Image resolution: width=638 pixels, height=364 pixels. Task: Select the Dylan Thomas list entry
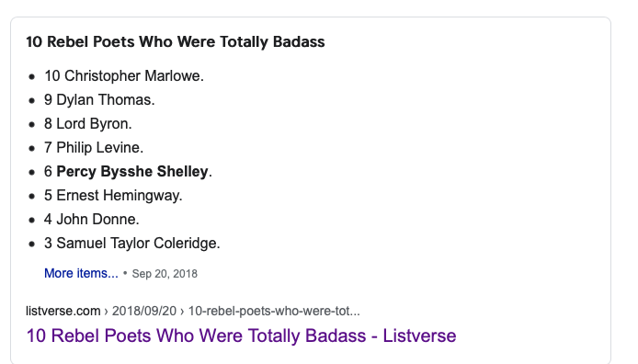[99, 100]
